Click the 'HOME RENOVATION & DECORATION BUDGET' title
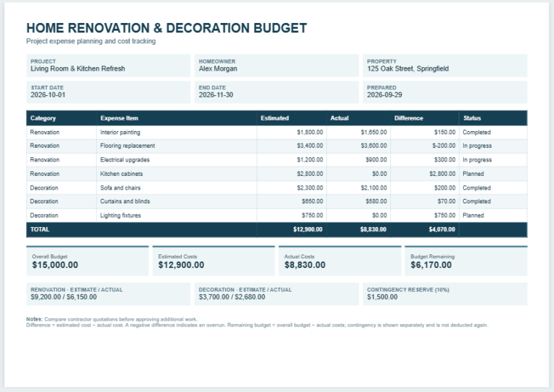 pyautogui.click(x=167, y=28)
